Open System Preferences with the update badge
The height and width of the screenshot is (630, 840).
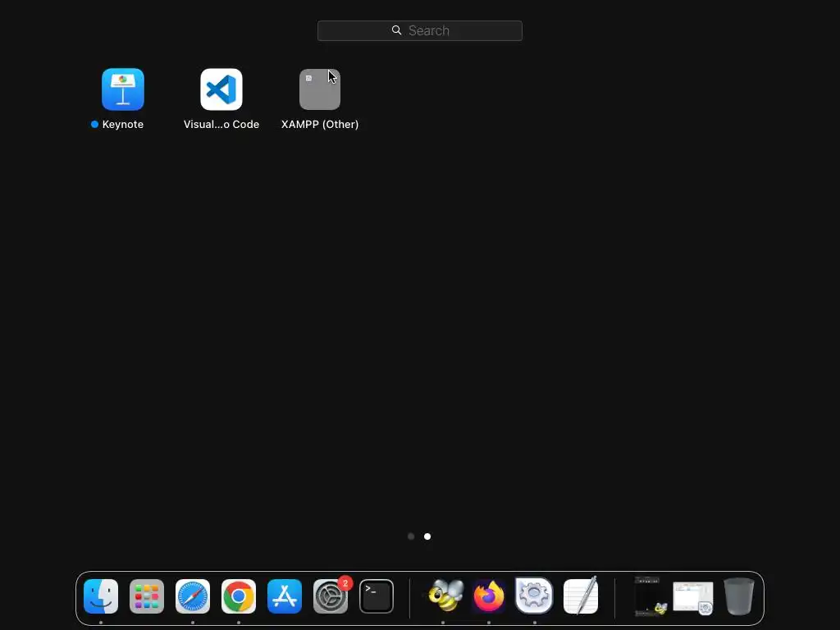pyautogui.click(x=331, y=596)
